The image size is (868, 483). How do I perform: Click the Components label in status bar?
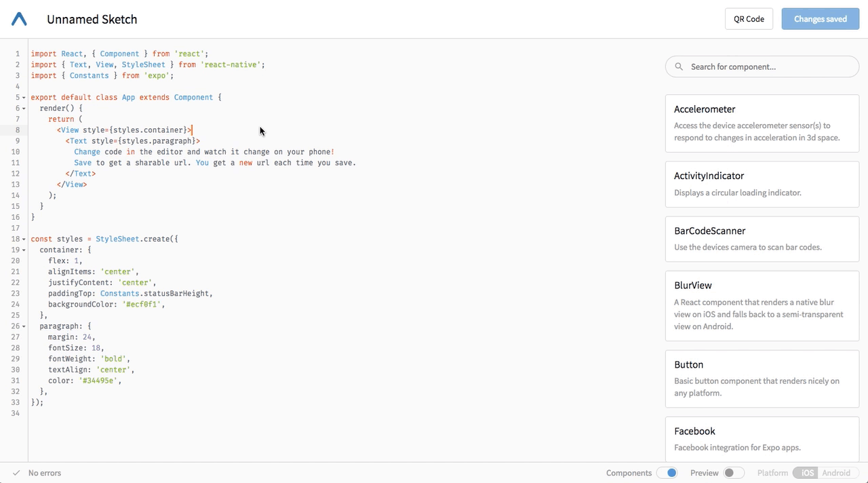tap(629, 473)
